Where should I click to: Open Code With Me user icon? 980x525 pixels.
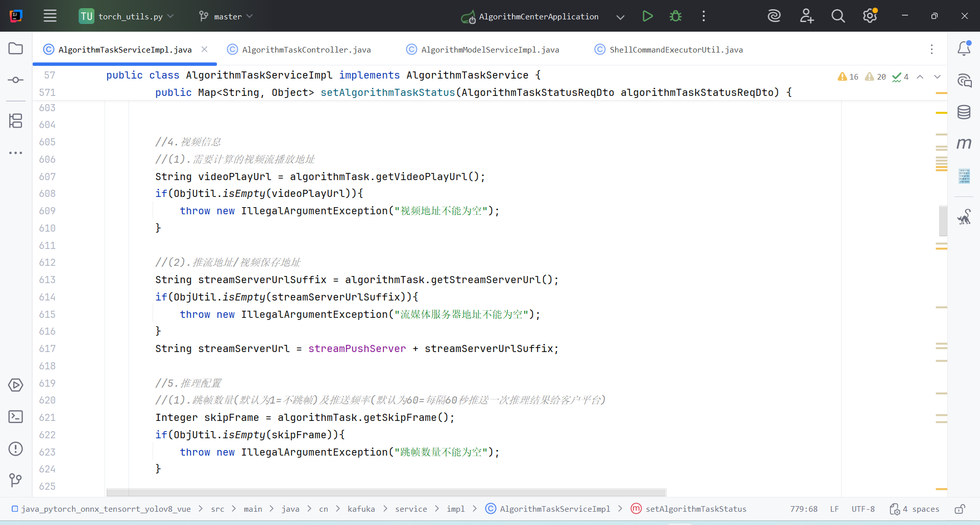pyautogui.click(x=806, y=16)
